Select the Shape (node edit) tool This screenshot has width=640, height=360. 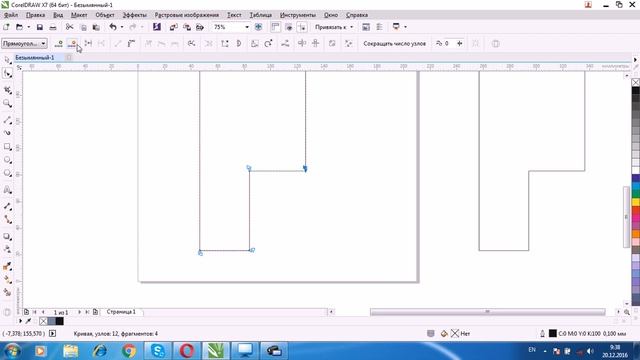[7, 73]
